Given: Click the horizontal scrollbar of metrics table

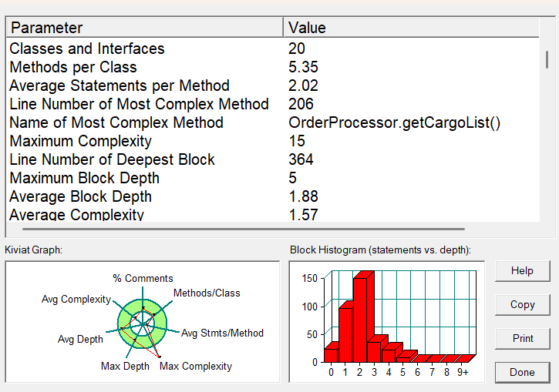Looking at the screenshot, I should coord(244,229).
